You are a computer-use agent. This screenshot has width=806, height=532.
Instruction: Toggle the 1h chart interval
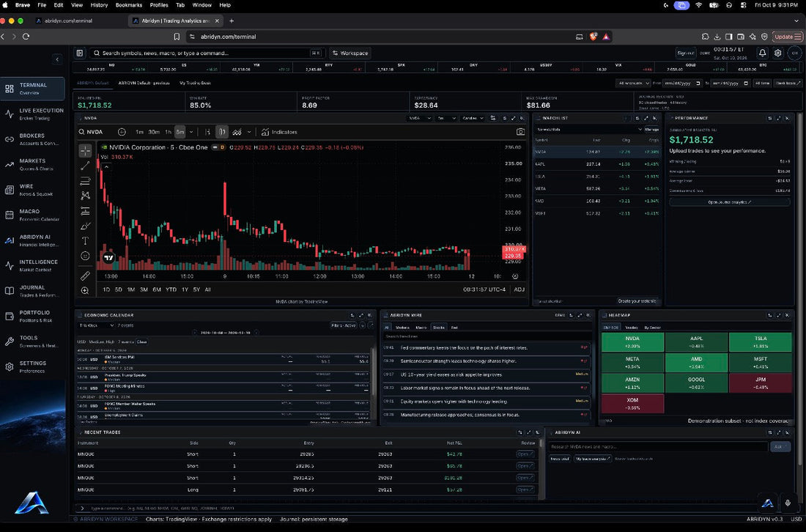click(168, 132)
